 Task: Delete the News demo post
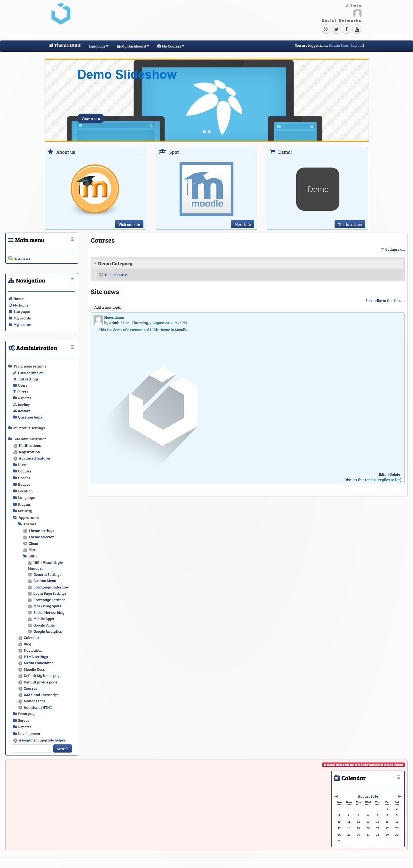click(x=395, y=474)
